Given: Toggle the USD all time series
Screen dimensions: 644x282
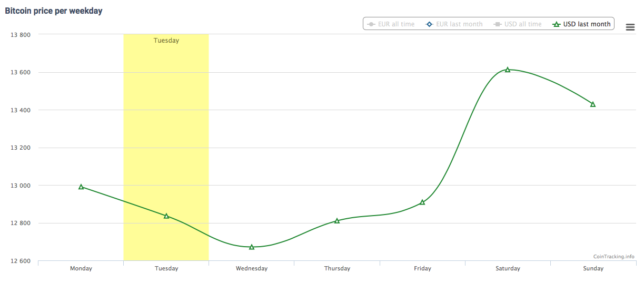Looking at the screenshot, I should click(x=522, y=24).
